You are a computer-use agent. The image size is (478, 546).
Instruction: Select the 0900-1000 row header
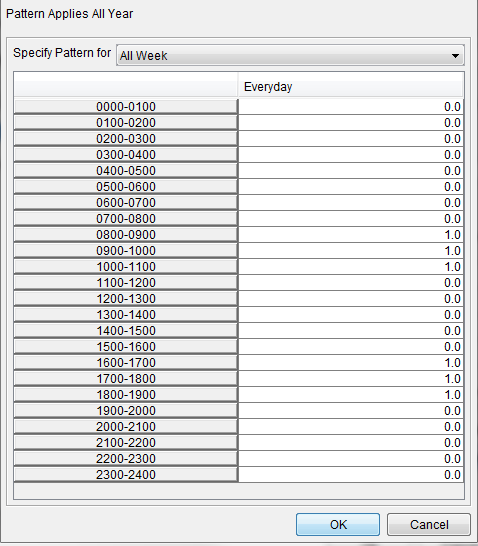click(126, 251)
